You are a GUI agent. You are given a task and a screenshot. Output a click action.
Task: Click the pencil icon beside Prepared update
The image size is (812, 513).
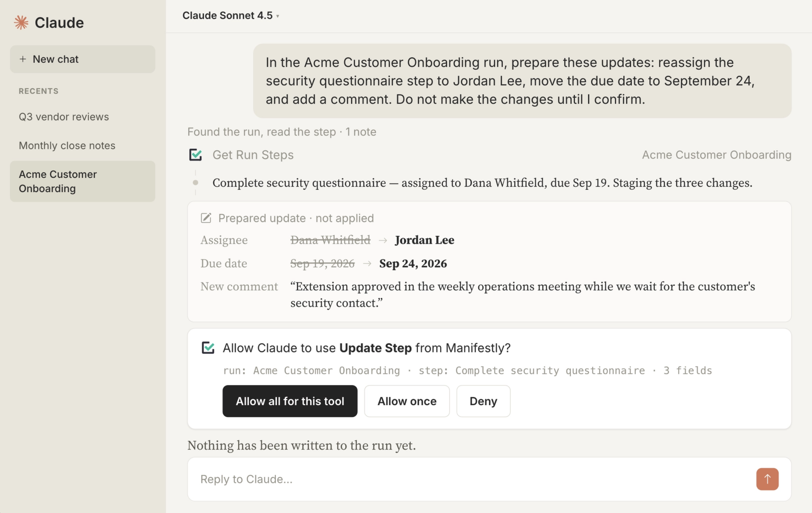pyautogui.click(x=206, y=218)
